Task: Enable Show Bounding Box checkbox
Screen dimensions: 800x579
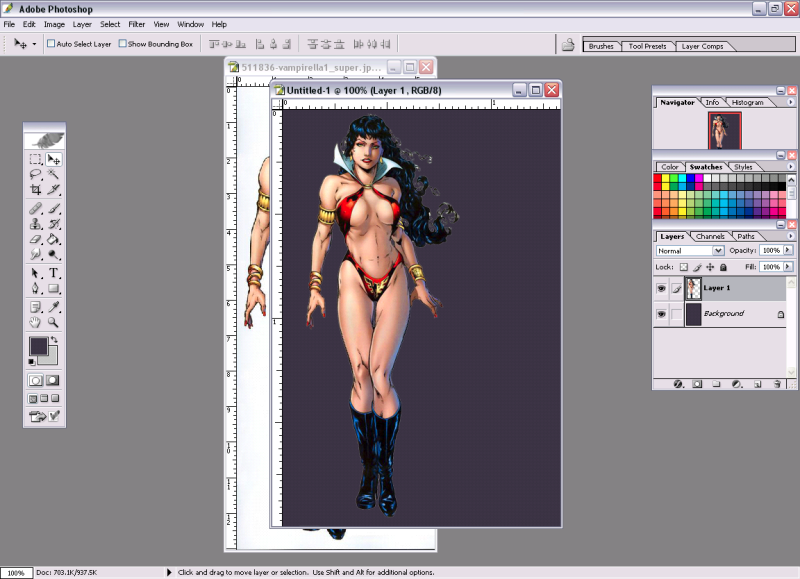Action: coord(122,44)
